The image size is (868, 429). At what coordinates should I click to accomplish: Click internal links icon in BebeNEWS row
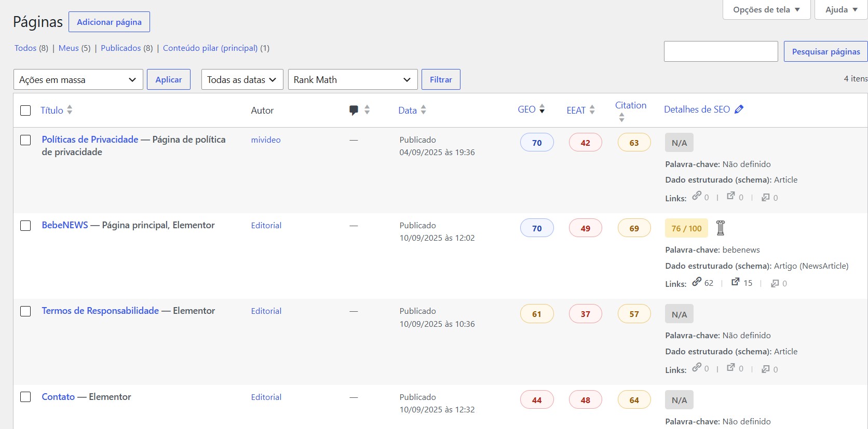697,282
